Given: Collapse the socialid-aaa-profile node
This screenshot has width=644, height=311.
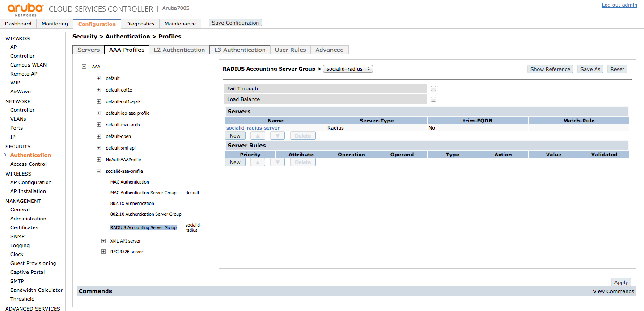Looking at the screenshot, I should [x=99, y=171].
